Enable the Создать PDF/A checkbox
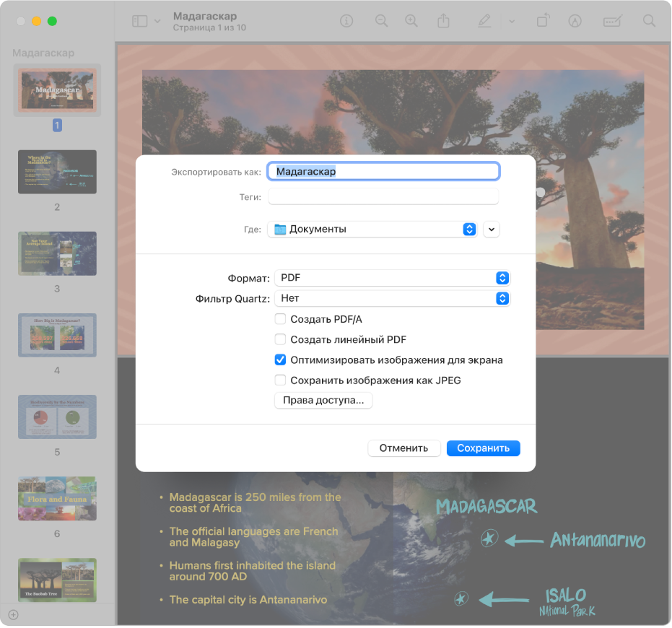Image resolution: width=672 pixels, height=628 pixels. pos(280,319)
